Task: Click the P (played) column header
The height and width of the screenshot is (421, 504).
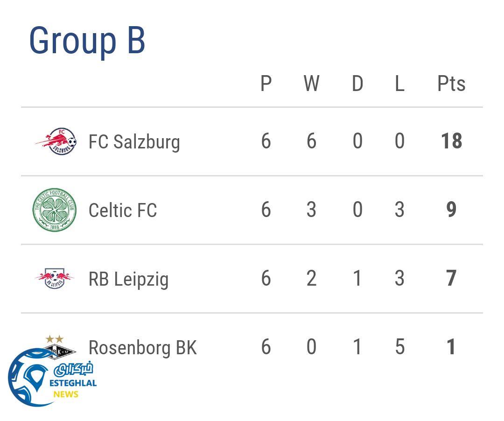Action: pyautogui.click(x=266, y=84)
